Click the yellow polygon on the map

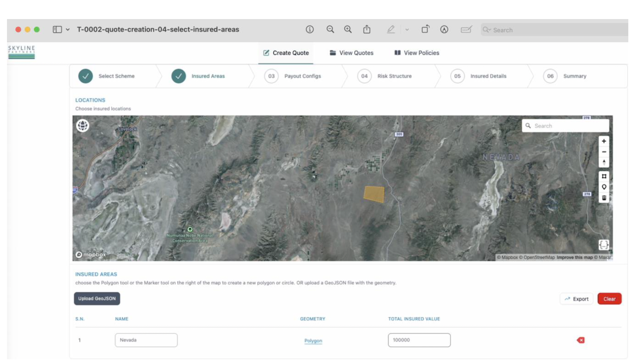tap(374, 194)
